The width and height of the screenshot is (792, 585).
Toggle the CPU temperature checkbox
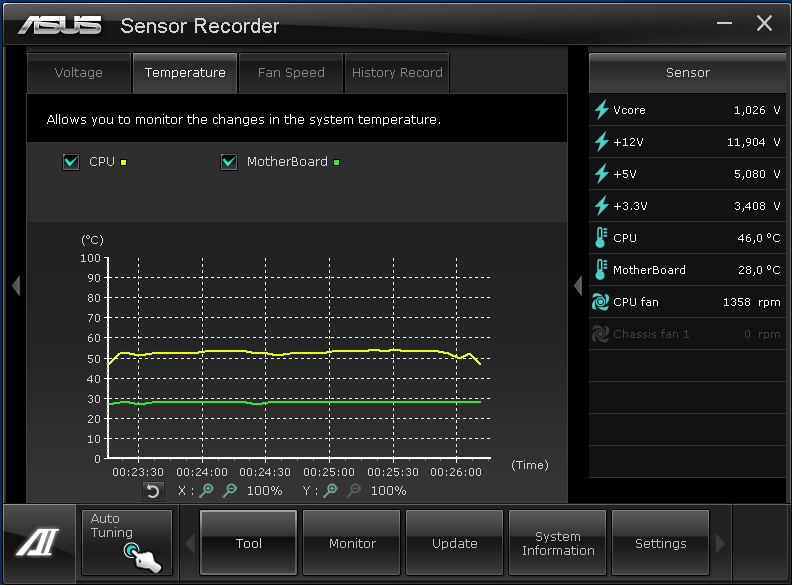[x=71, y=162]
